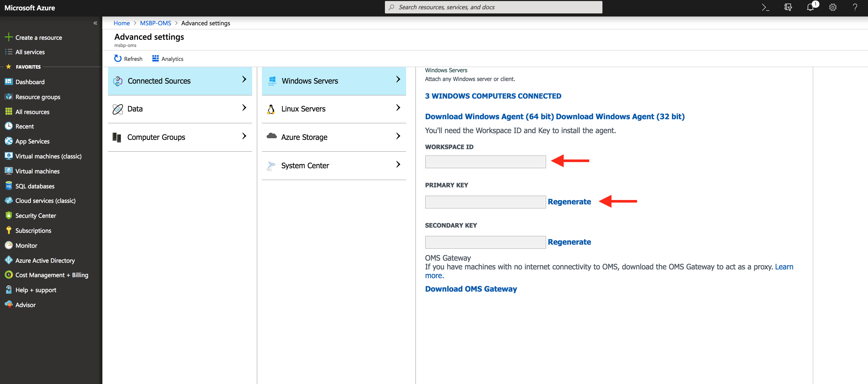
Task: Expand the Data settings chevron
Action: pos(244,108)
